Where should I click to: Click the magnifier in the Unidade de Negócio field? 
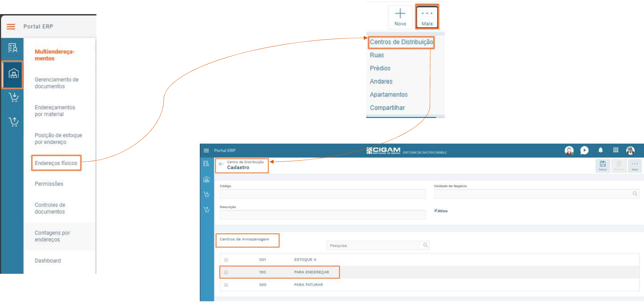click(635, 194)
